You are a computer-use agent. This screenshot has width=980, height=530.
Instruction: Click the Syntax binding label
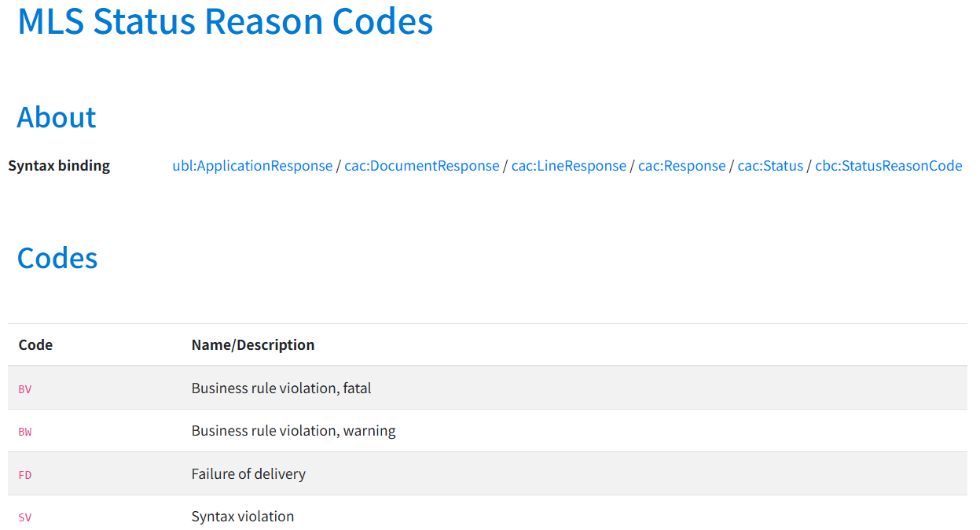pyautogui.click(x=59, y=166)
